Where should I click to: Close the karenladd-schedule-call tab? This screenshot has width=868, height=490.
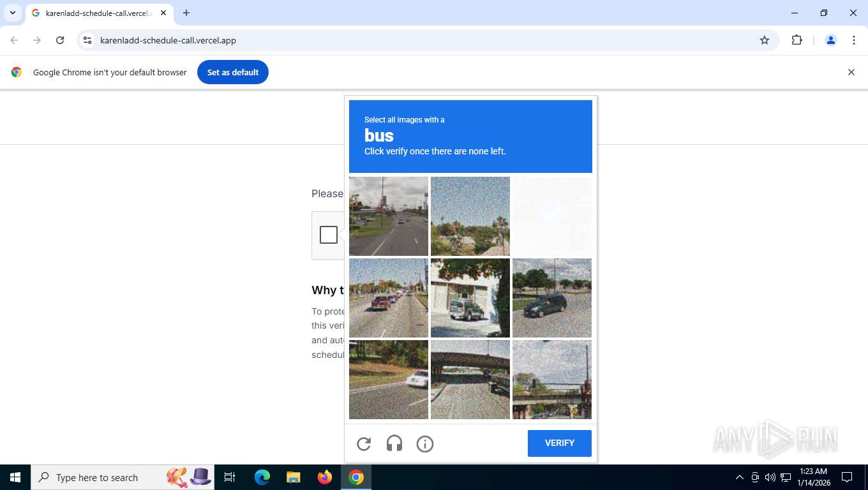click(163, 13)
